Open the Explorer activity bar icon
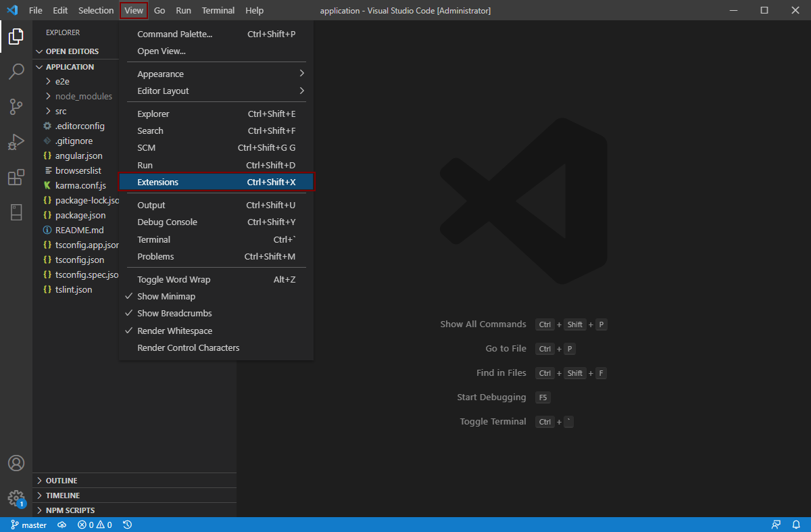This screenshot has width=811, height=532. 16,37
